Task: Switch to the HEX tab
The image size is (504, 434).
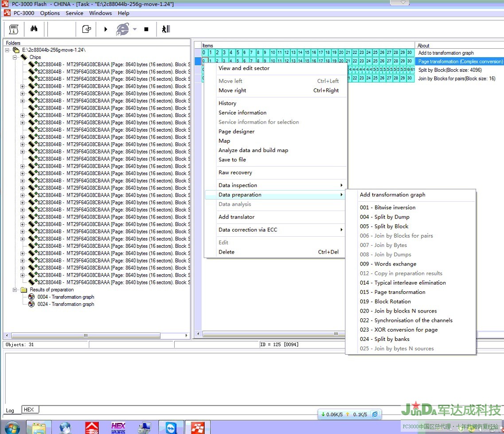Action: click(x=29, y=410)
